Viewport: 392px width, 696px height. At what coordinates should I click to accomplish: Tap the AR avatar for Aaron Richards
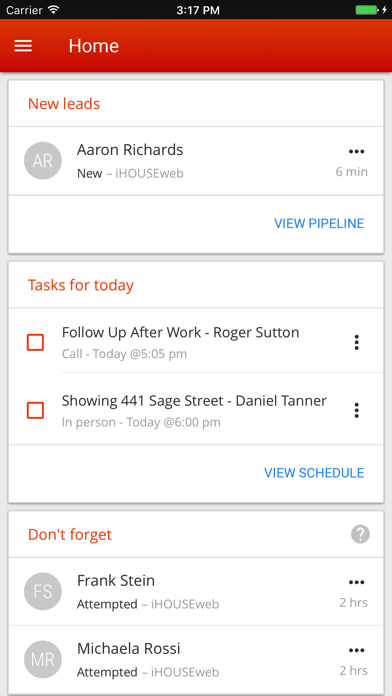pos(43,161)
